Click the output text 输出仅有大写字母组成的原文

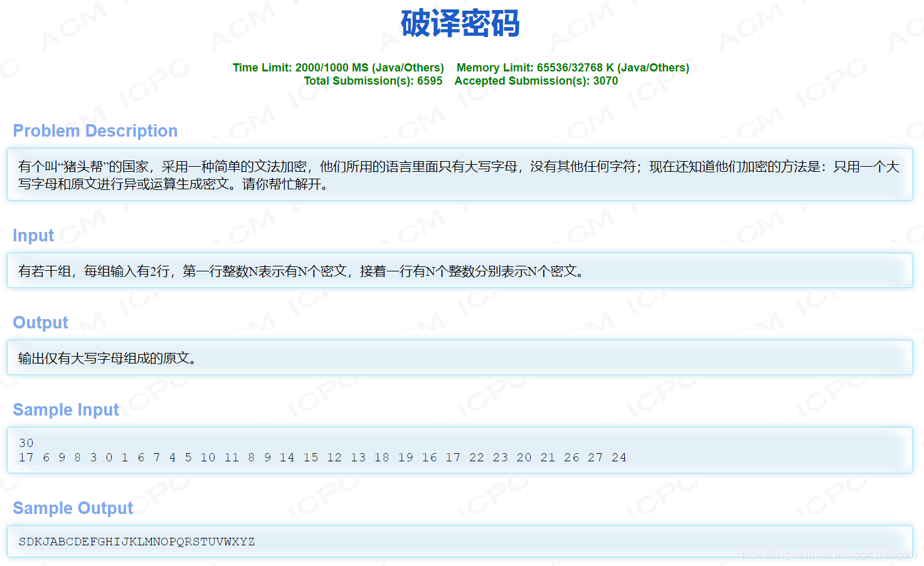click(x=107, y=359)
